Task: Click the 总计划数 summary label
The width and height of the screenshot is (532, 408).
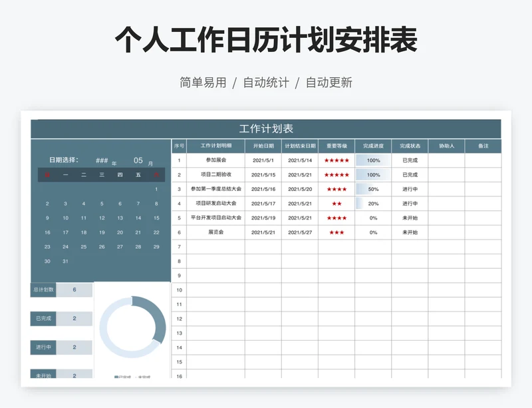Action: click(x=43, y=290)
